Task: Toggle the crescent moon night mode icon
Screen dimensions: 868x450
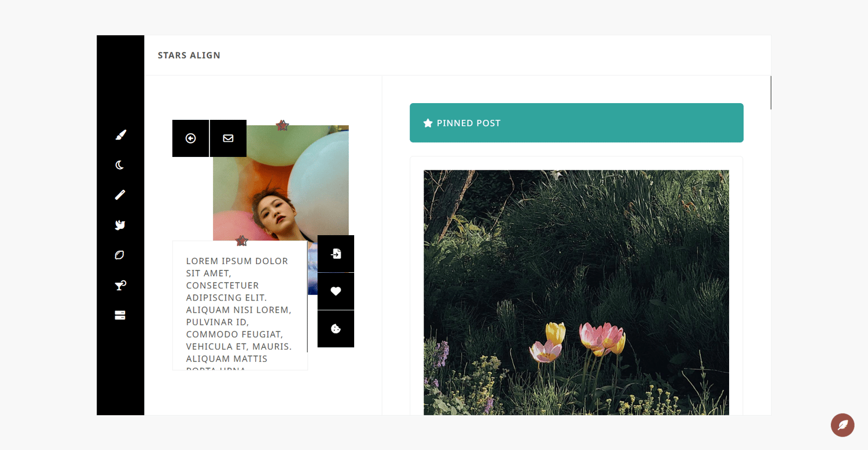Action: [x=120, y=165]
